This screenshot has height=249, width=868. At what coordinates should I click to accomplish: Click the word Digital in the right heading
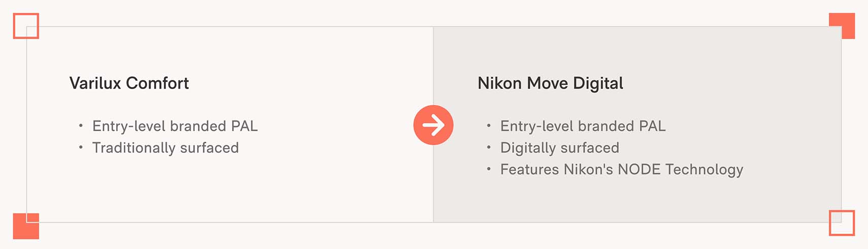point(598,84)
